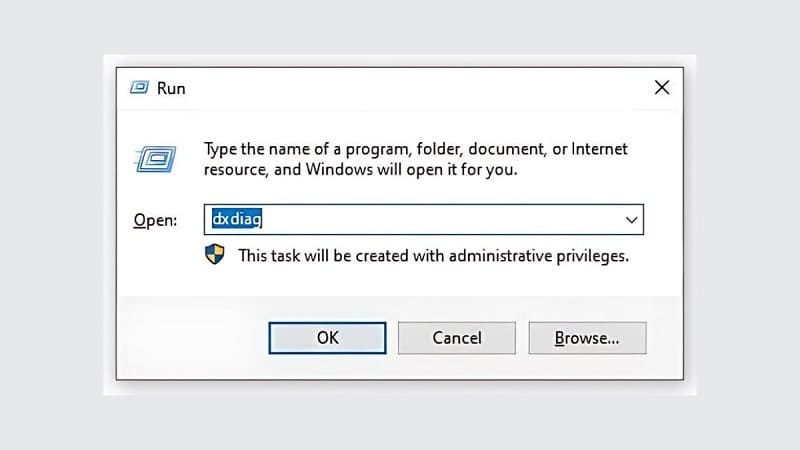Click the gray footer area left of OK
Screen dimensions: 800x450
pyautogui.click(x=190, y=338)
